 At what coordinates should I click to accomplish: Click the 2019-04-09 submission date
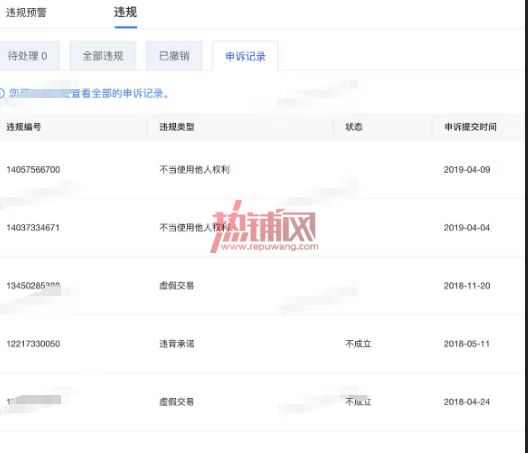tap(467, 169)
